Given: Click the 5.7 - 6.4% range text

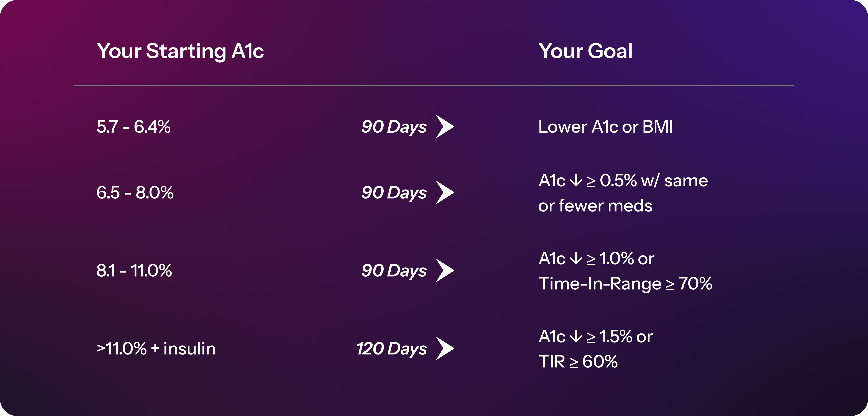Looking at the screenshot, I should point(133,127).
